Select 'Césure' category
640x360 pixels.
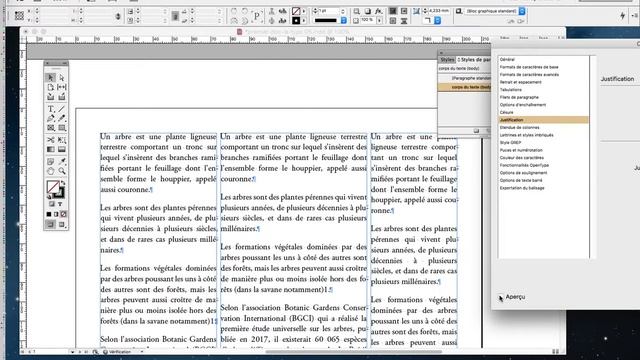click(507, 112)
